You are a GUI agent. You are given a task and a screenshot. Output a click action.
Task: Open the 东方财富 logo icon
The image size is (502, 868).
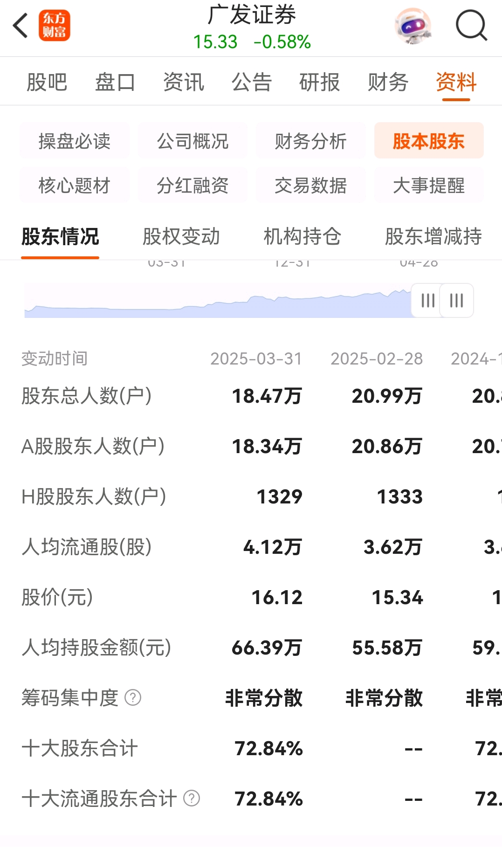pyautogui.click(x=55, y=26)
